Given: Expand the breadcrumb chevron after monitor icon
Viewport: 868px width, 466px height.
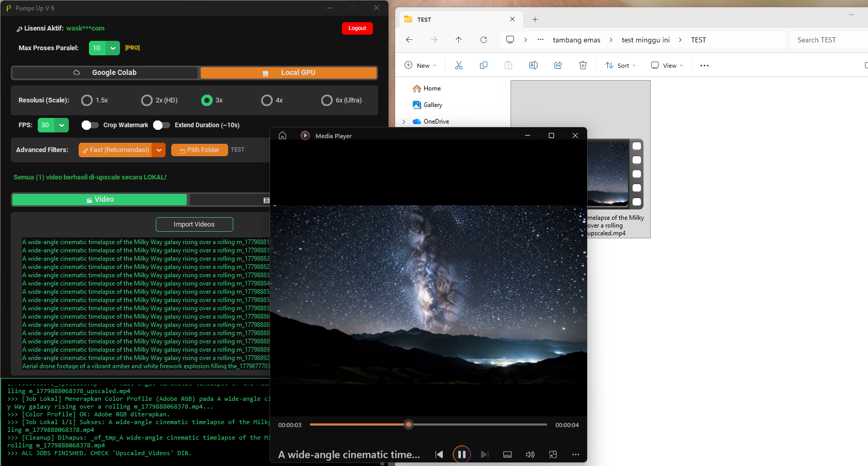Looking at the screenshot, I should [526, 40].
